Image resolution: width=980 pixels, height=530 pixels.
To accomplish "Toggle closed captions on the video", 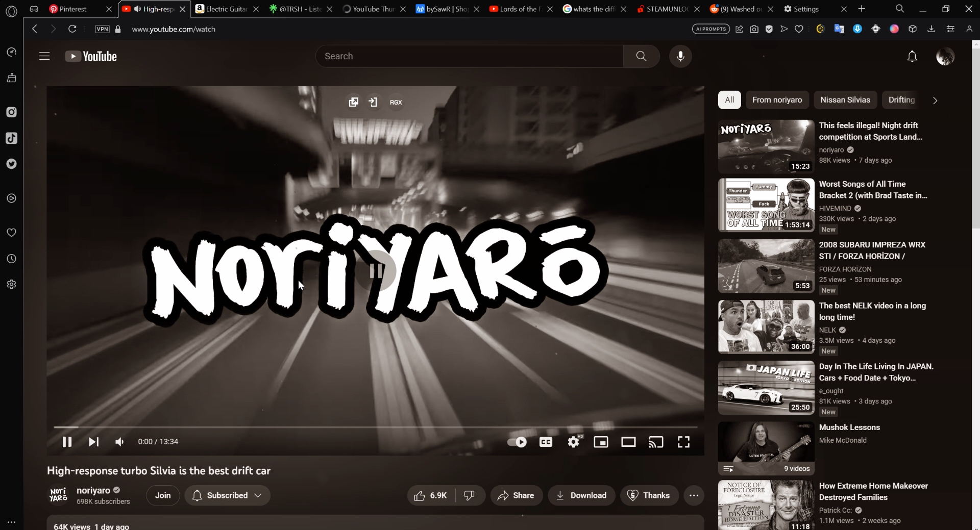I will point(546,442).
